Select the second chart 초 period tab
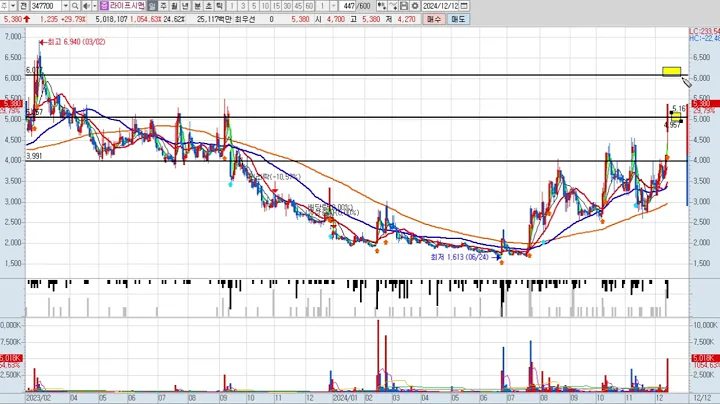This screenshot has width=720, height=404. 208,6
